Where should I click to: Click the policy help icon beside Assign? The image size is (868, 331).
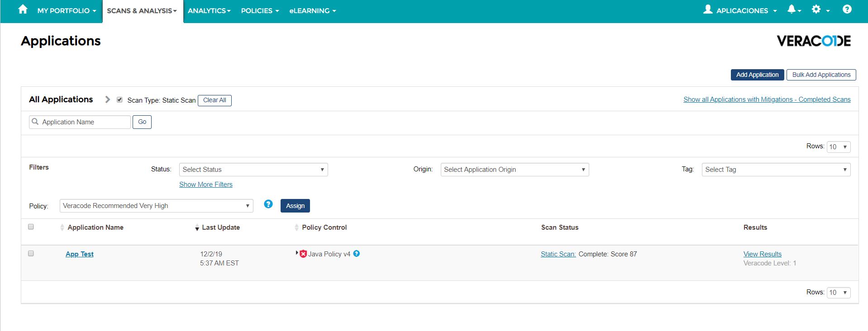[268, 204]
